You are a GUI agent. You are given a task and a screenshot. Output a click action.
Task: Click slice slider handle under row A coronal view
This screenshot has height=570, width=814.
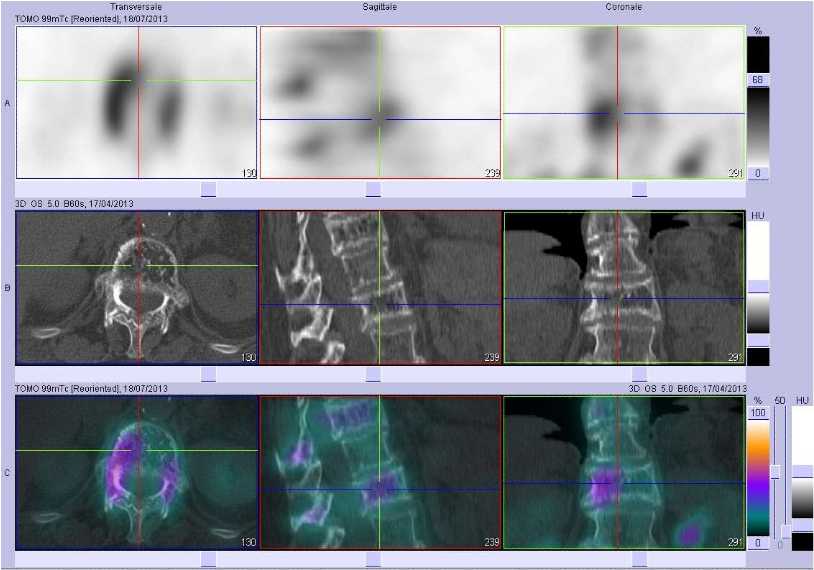point(639,189)
